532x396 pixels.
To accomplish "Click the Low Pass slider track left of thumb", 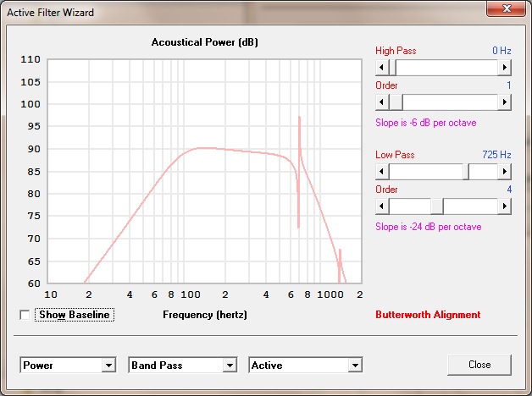I will 426,172.
